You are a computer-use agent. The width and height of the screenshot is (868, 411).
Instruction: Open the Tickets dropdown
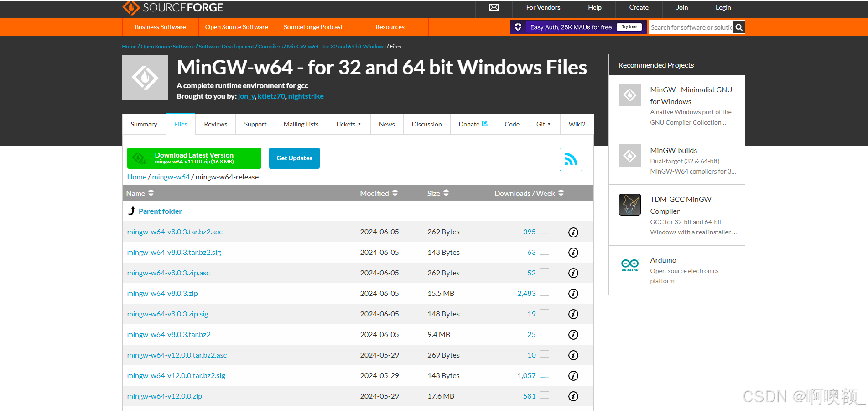[x=348, y=124]
